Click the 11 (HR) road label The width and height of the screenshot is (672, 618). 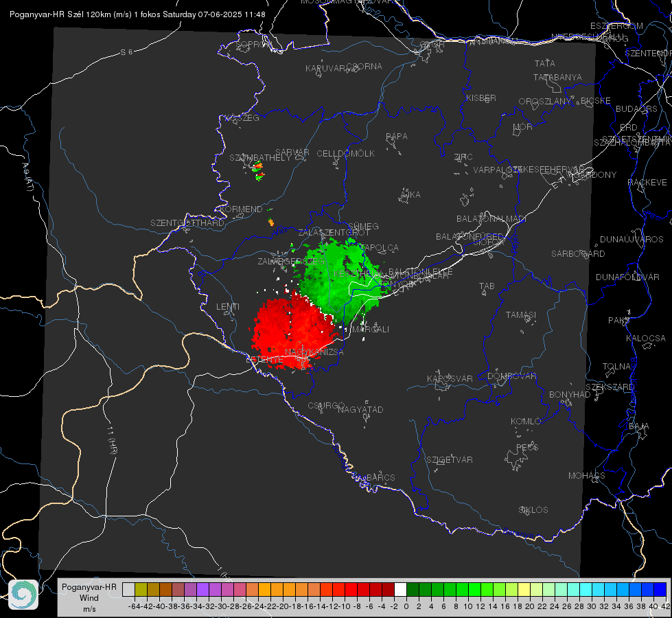pos(111,440)
